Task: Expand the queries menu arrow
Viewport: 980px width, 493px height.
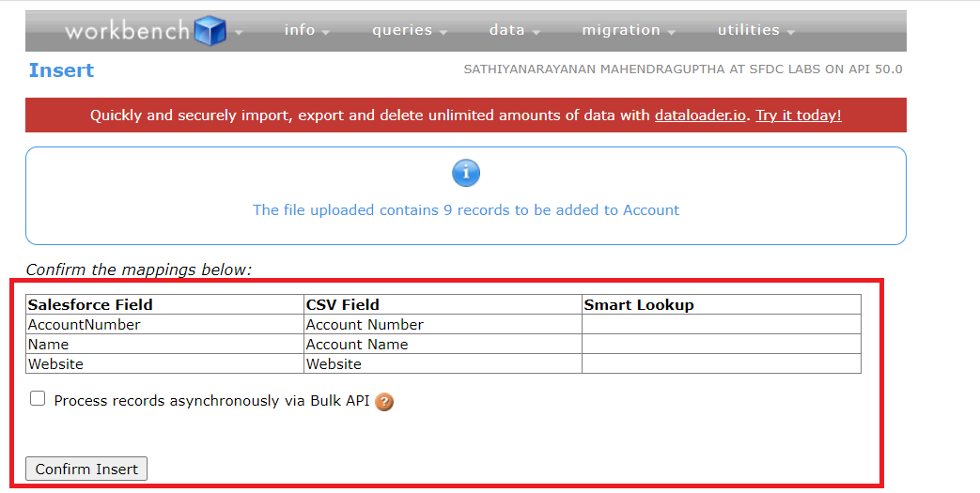Action: click(x=443, y=33)
